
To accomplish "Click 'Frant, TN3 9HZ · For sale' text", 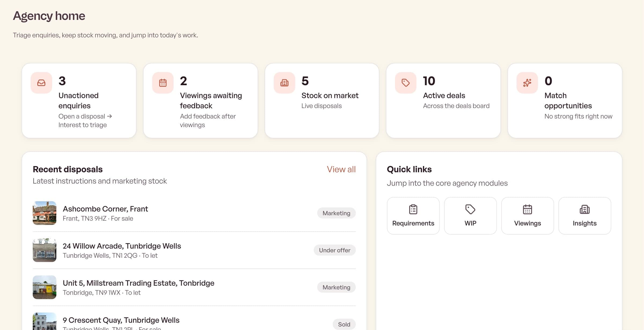I will tap(98, 218).
